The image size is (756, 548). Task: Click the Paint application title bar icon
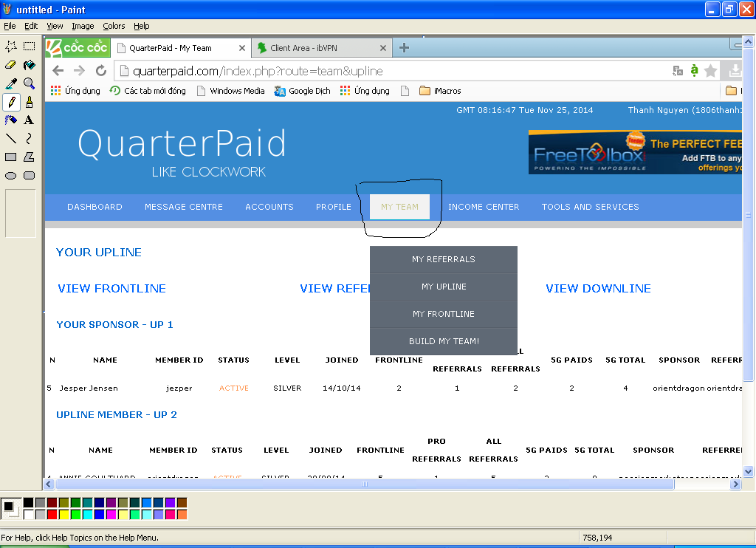tap(7, 9)
